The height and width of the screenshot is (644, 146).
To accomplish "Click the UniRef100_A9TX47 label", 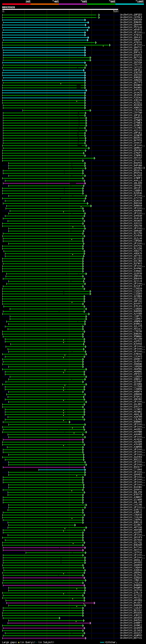I will [131, 158].
